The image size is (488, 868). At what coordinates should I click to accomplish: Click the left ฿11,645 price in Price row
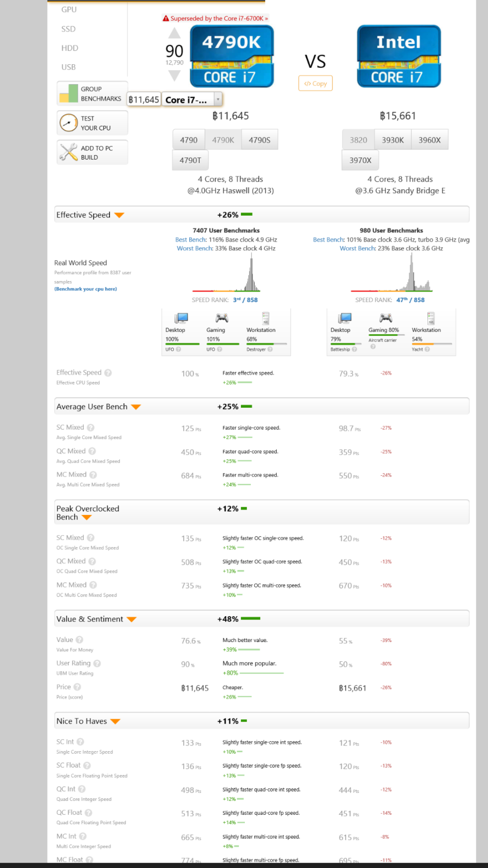[195, 688]
